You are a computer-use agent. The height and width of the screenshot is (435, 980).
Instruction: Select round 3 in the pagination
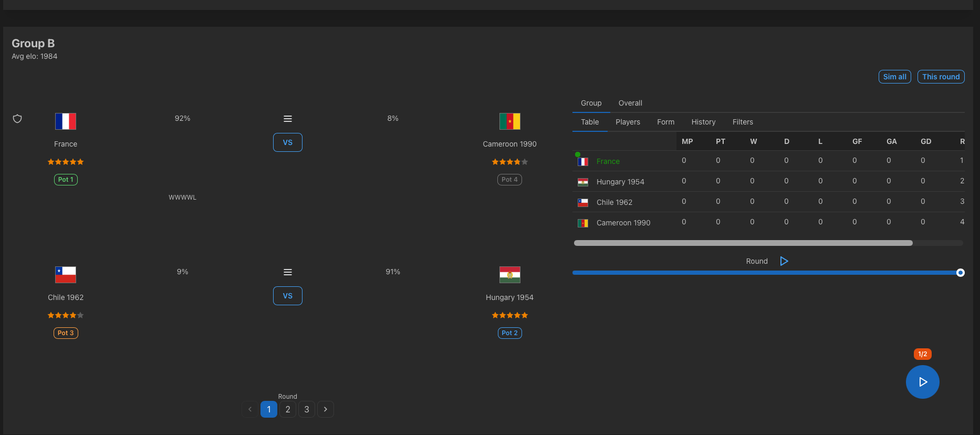click(x=307, y=409)
